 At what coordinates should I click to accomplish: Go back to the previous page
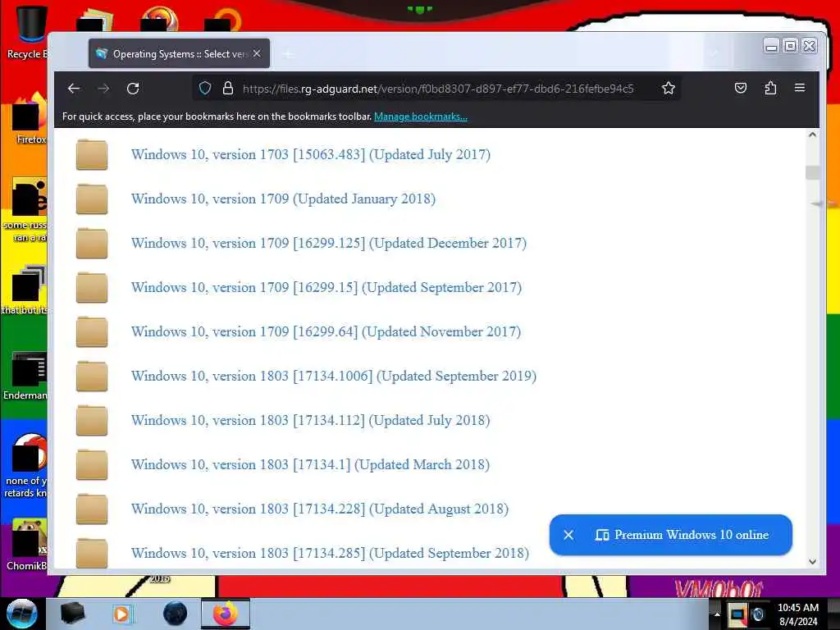coord(74,89)
